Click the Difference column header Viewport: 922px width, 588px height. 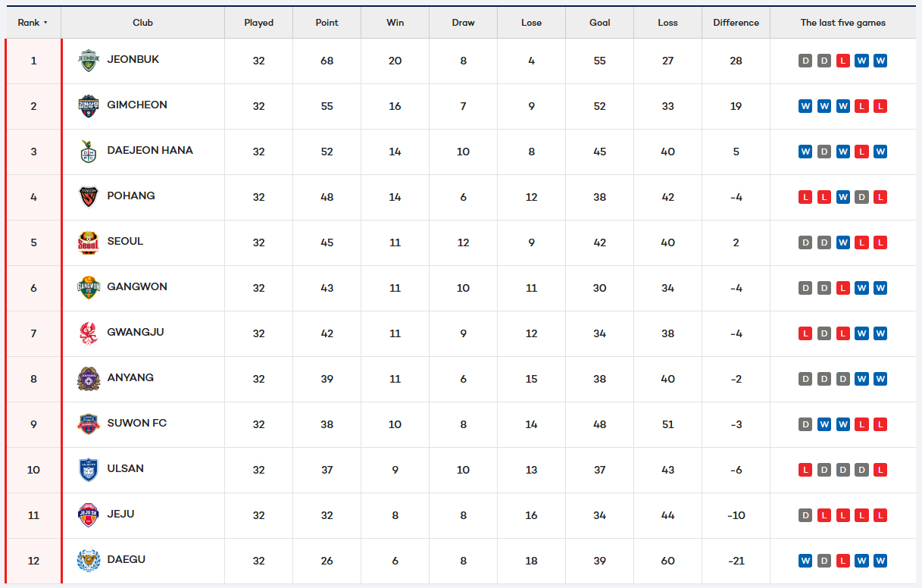point(736,23)
